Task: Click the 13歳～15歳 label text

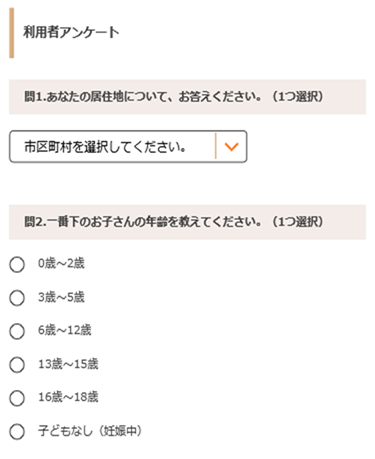Action: pos(68,364)
